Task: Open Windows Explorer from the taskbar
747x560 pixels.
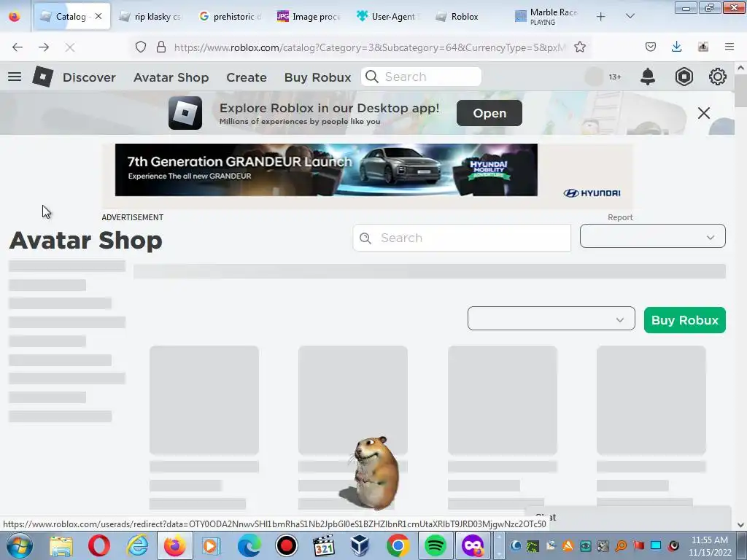Action: pos(61,546)
